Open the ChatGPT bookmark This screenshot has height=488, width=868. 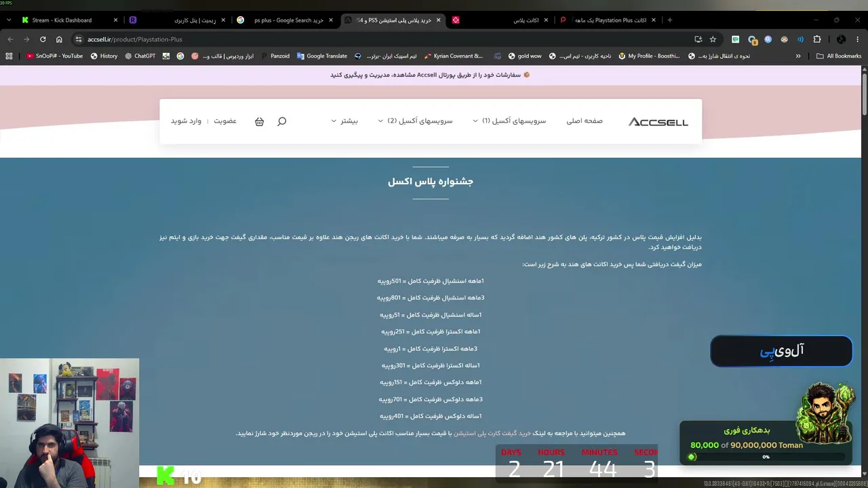coord(140,56)
